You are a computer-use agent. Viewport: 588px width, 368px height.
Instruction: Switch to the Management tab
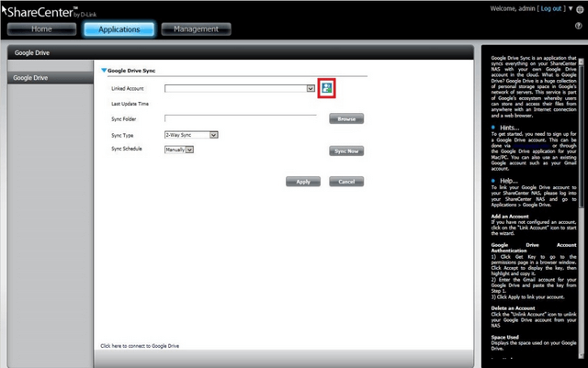coord(196,28)
